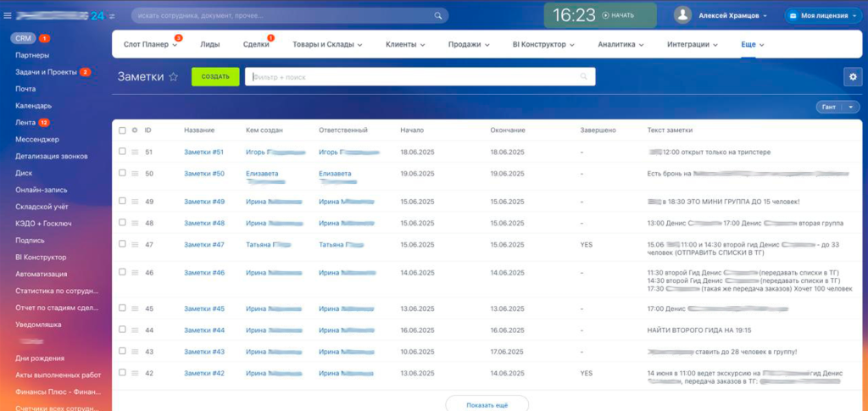This screenshot has height=411, width=868.
Task: Open the row menu icon for note 51
Action: pos(134,152)
